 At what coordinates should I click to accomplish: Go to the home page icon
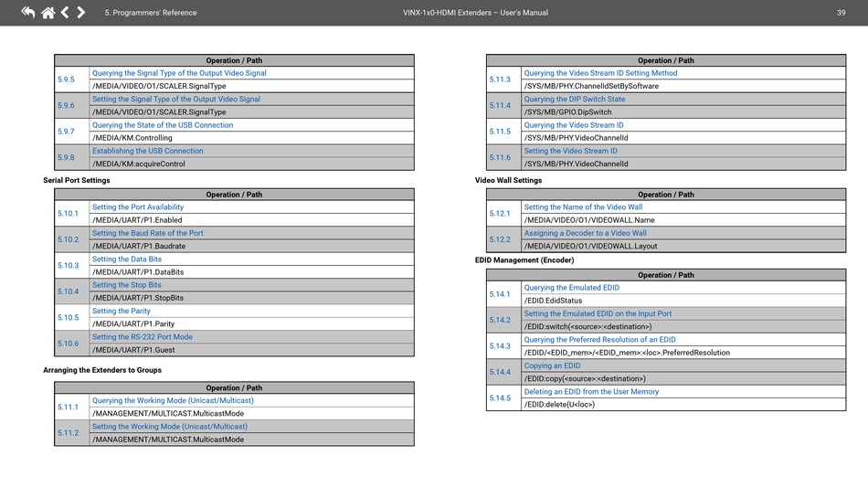(x=48, y=12)
